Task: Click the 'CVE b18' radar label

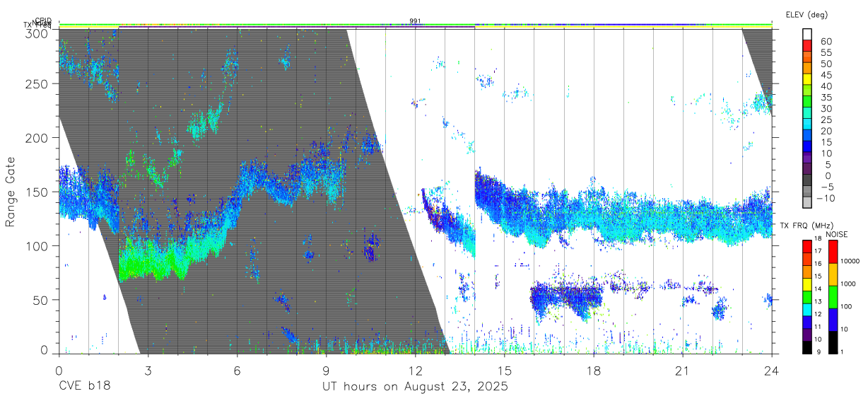Action: point(84,387)
